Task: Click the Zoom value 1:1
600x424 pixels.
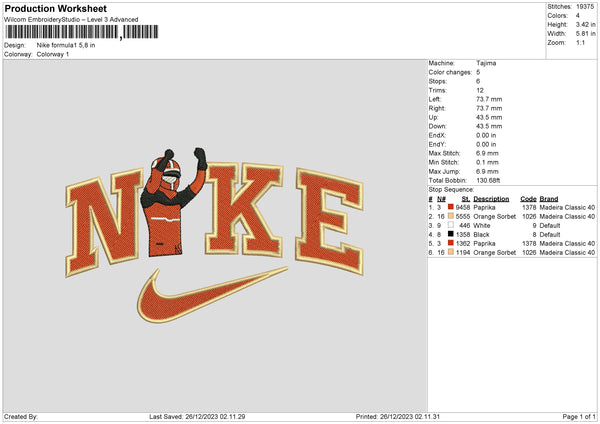Action: click(580, 42)
